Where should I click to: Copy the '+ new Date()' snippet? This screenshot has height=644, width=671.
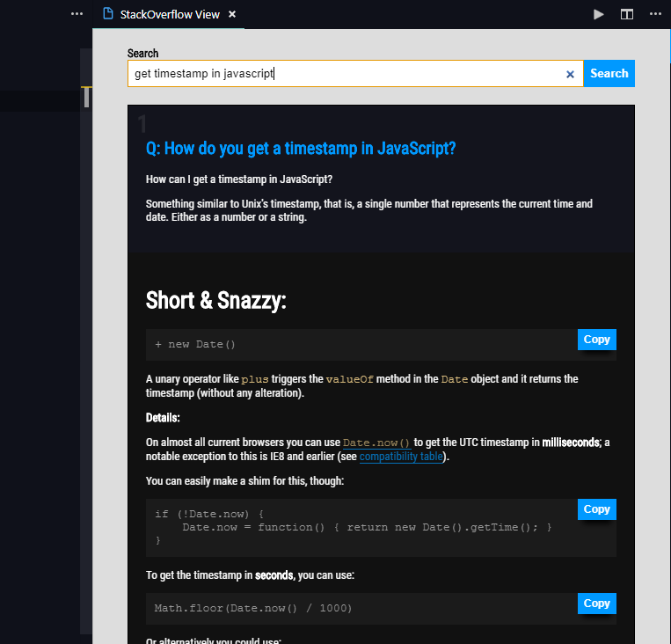[x=596, y=340]
